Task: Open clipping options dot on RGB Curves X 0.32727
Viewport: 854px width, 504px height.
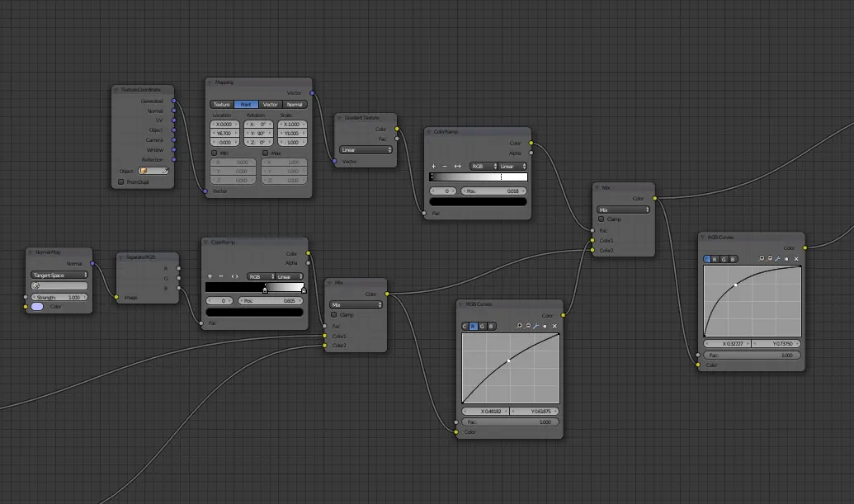Action: coord(786,259)
